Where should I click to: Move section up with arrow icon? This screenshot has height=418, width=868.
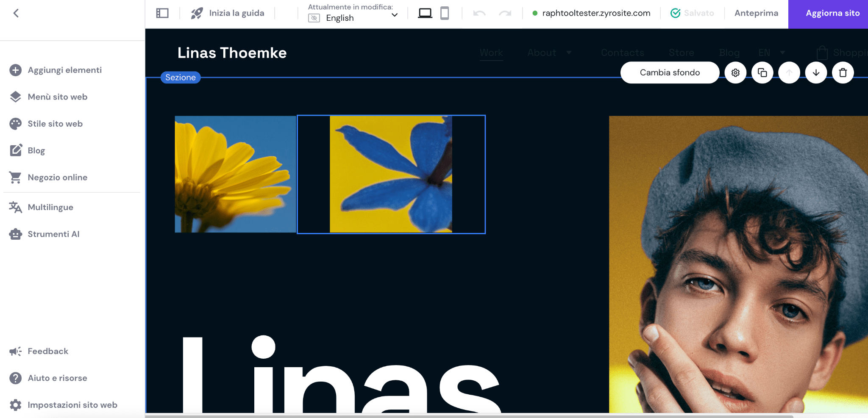point(789,73)
